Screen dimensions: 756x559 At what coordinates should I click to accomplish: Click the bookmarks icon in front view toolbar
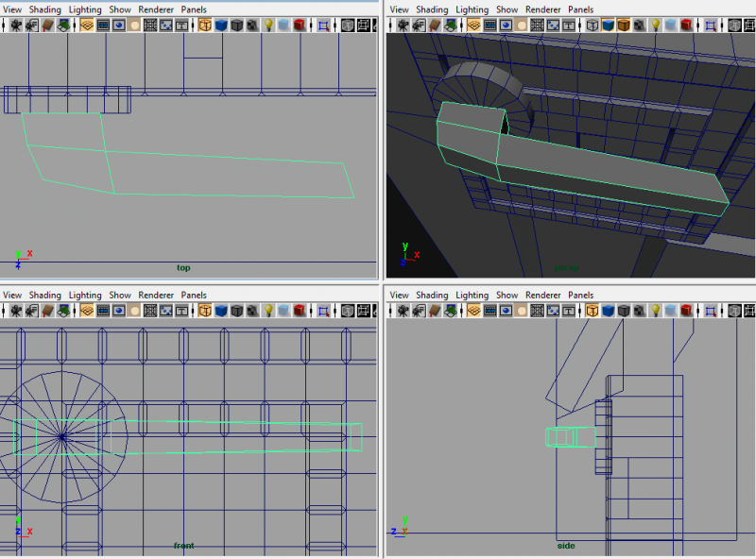(46, 311)
